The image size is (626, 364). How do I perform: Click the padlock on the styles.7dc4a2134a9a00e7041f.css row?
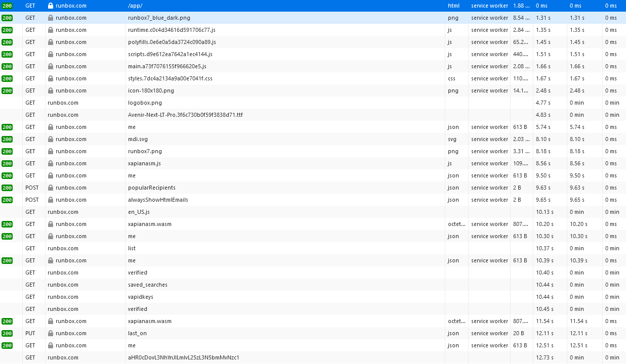(50, 78)
